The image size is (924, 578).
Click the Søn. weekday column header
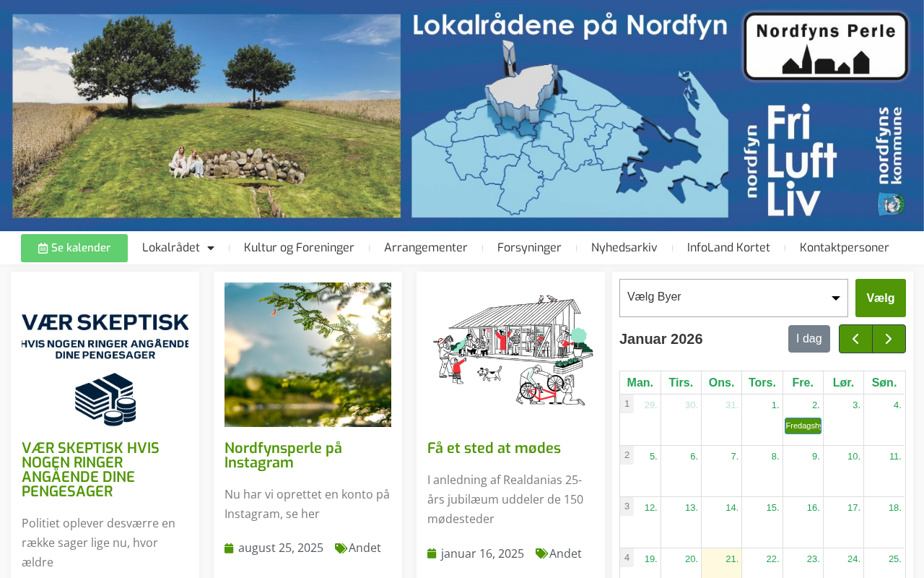click(x=884, y=383)
